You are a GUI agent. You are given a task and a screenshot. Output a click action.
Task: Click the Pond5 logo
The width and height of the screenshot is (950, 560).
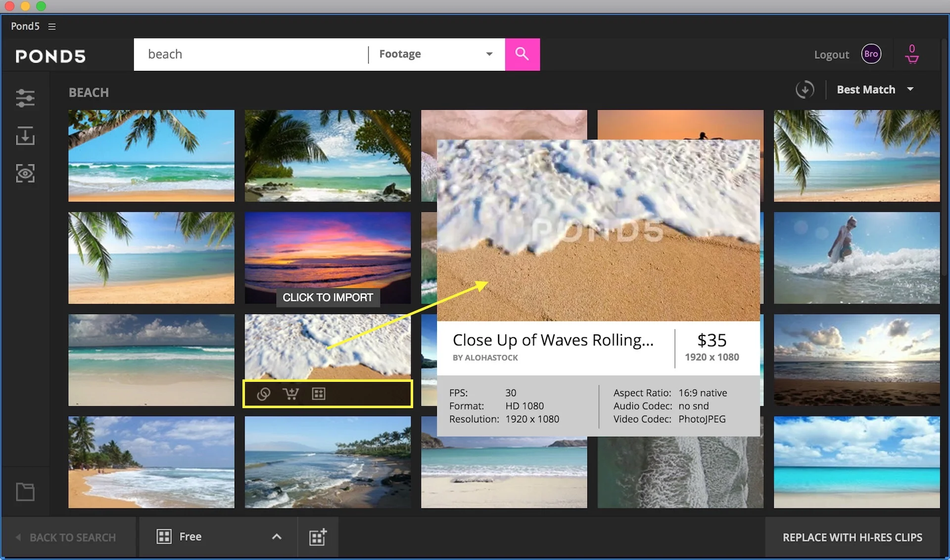[50, 56]
